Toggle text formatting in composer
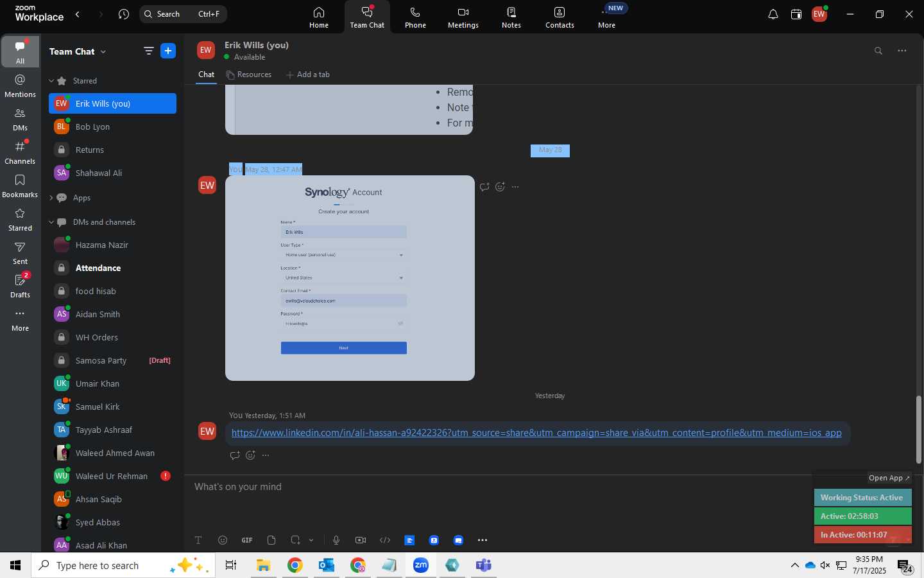This screenshot has width=924, height=578. click(x=198, y=540)
